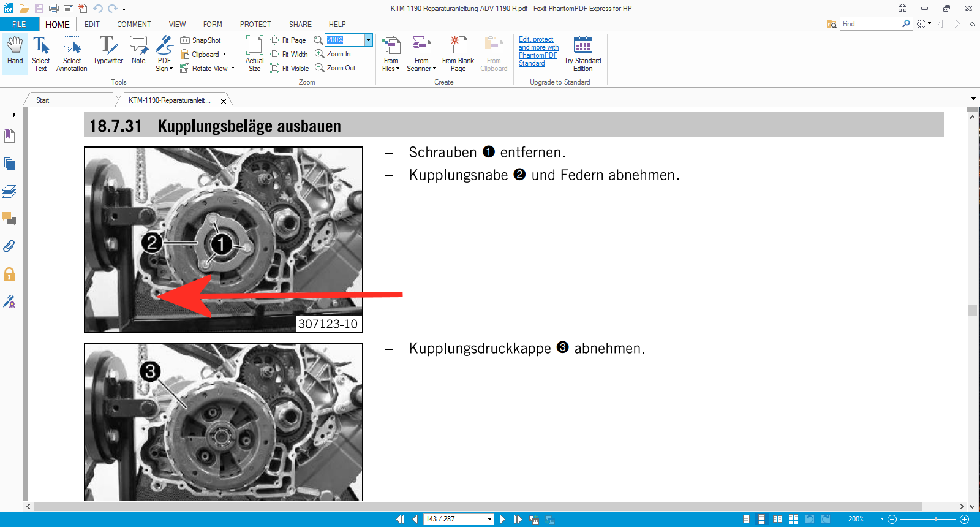The width and height of the screenshot is (980, 527).
Task: Expand the Rotate View dropdown
Action: pos(233,69)
